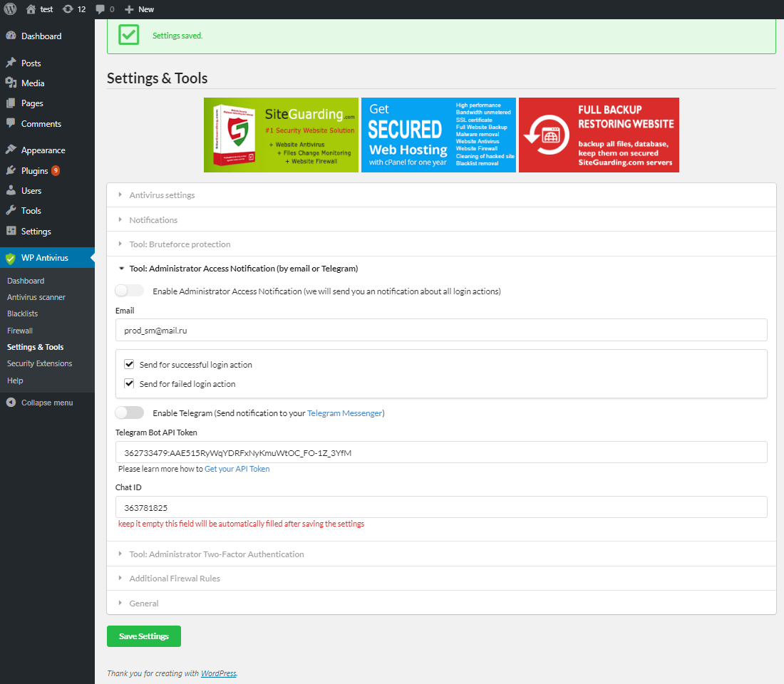This screenshot has width=784, height=684.
Task: Click the Appearance brush icon
Action: tap(11, 150)
